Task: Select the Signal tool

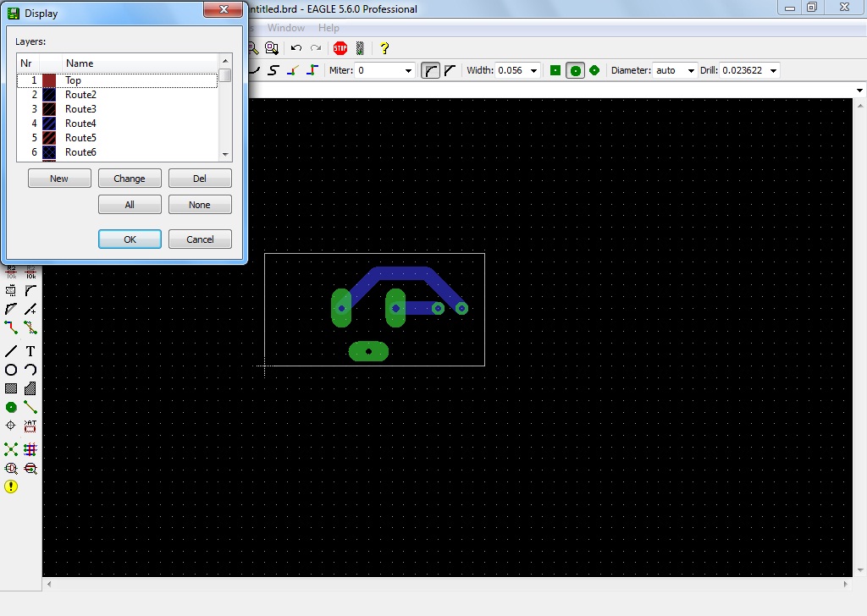Action: click(x=30, y=408)
